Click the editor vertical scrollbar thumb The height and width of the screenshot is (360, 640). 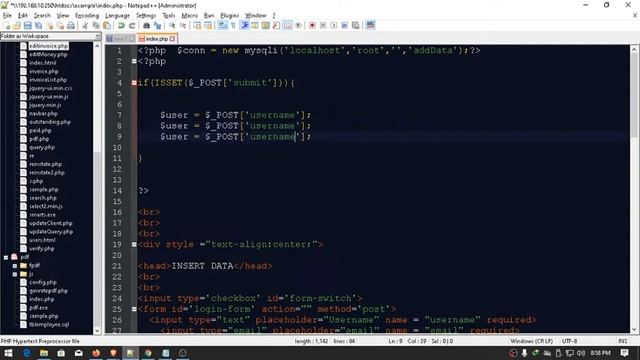(x=633, y=96)
